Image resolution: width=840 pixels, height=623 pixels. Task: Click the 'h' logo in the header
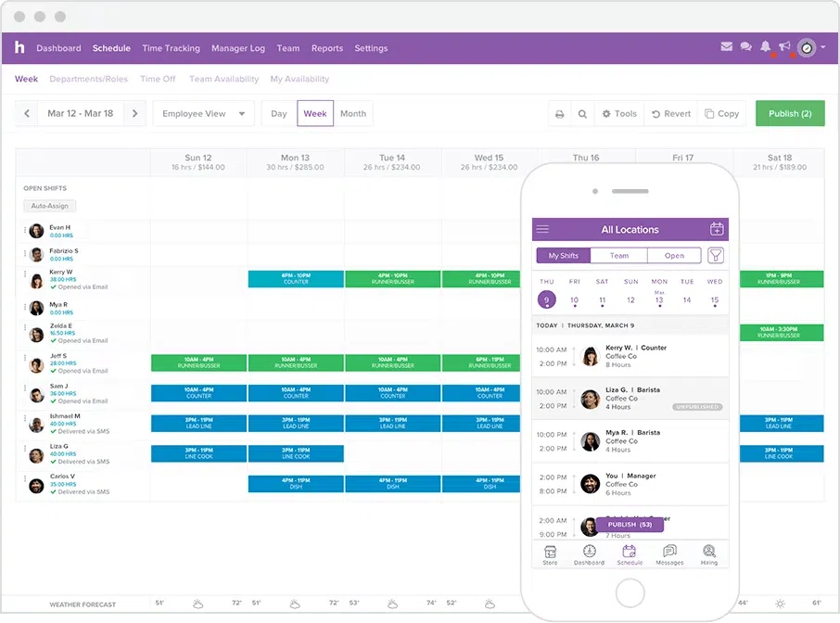pos(19,47)
